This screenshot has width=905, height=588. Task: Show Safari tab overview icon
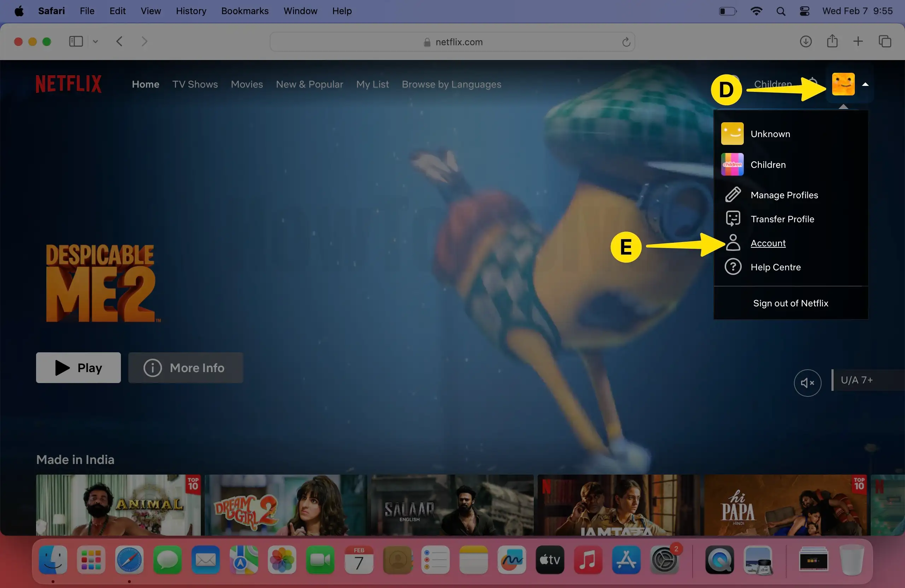coord(884,41)
